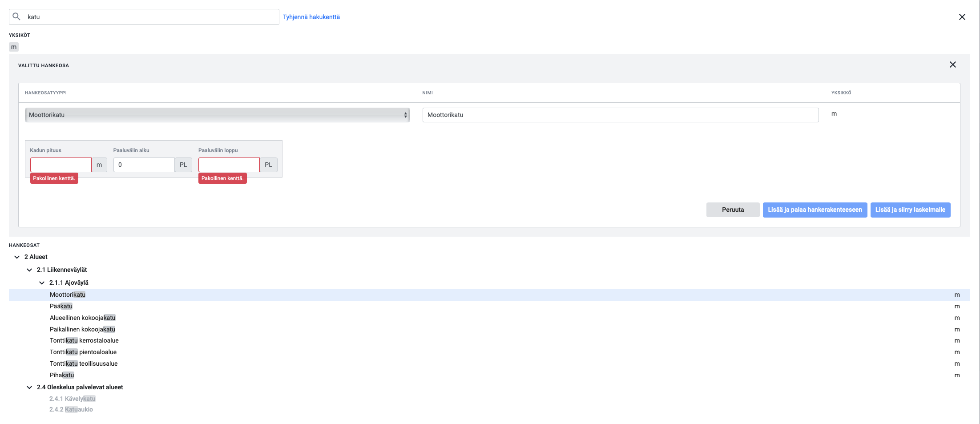Click Peruuta button
This screenshot has width=980, height=424.
[733, 210]
